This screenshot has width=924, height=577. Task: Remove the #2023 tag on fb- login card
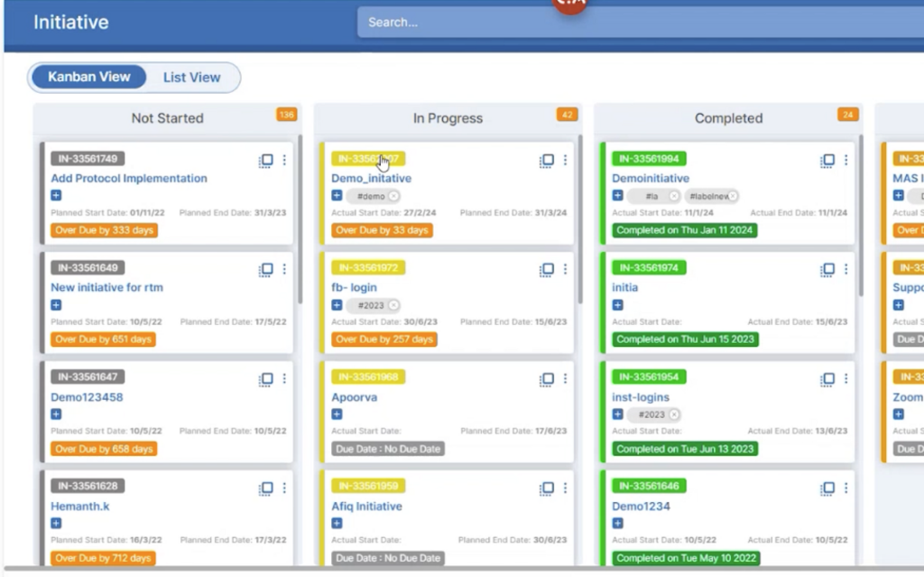(393, 305)
